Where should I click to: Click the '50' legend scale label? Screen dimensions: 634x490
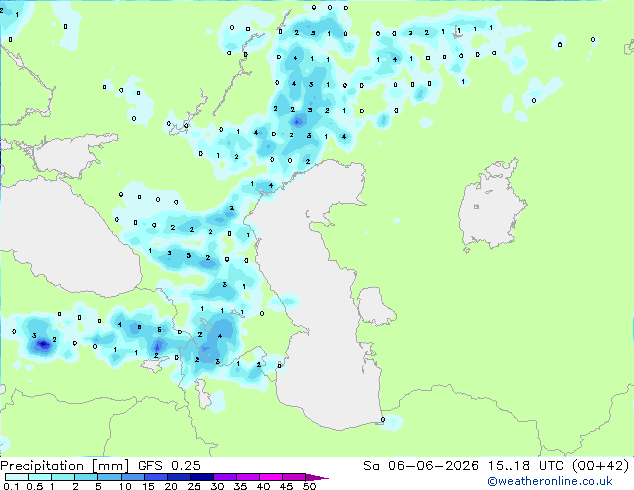(309, 486)
